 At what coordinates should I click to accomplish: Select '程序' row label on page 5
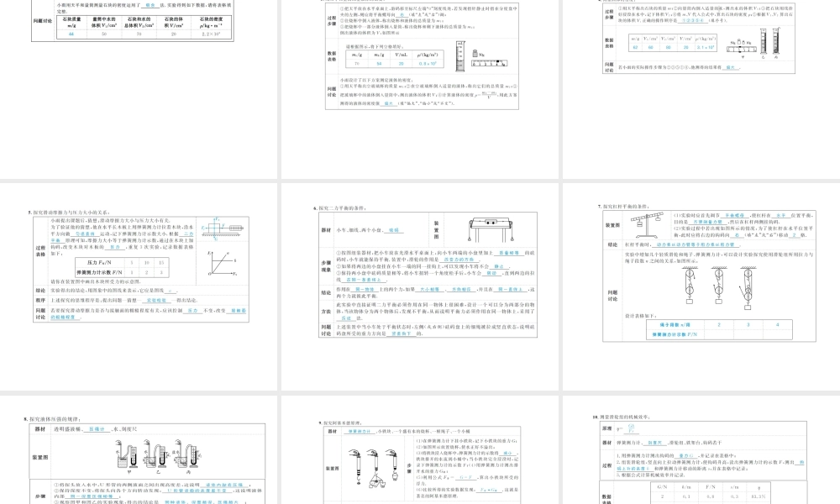(40, 301)
